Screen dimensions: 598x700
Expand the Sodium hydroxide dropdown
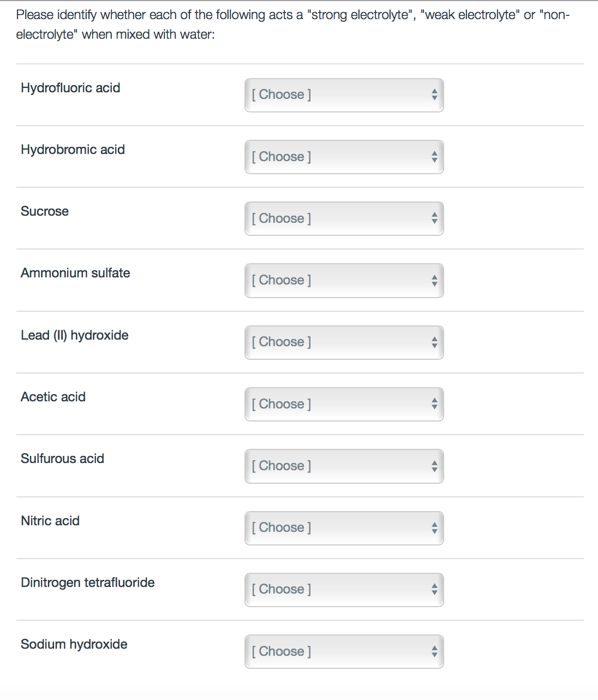click(x=344, y=651)
